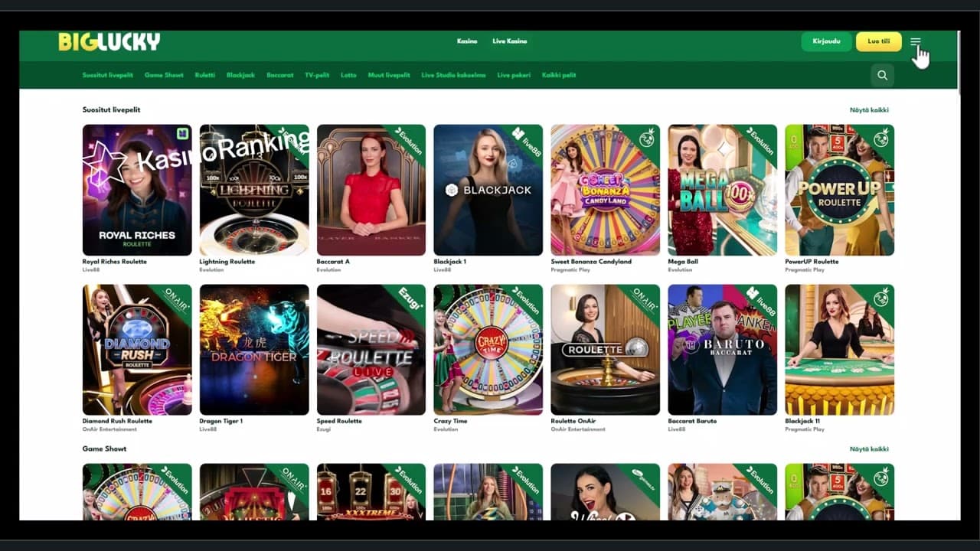The image size is (980, 551).
Task: Open the Roulette OnAir game thumbnail
Action: (606, 350)
